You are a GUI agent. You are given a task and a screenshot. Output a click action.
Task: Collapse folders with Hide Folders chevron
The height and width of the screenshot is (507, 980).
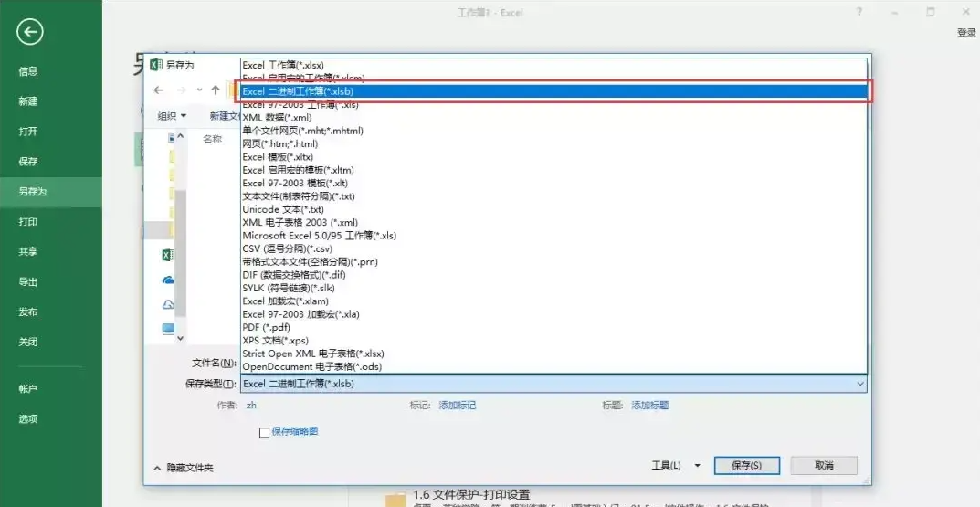point(157,468)
